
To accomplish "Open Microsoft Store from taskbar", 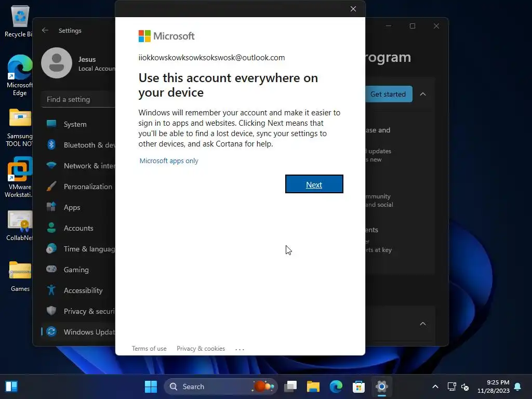I will [x=358, y=387].
